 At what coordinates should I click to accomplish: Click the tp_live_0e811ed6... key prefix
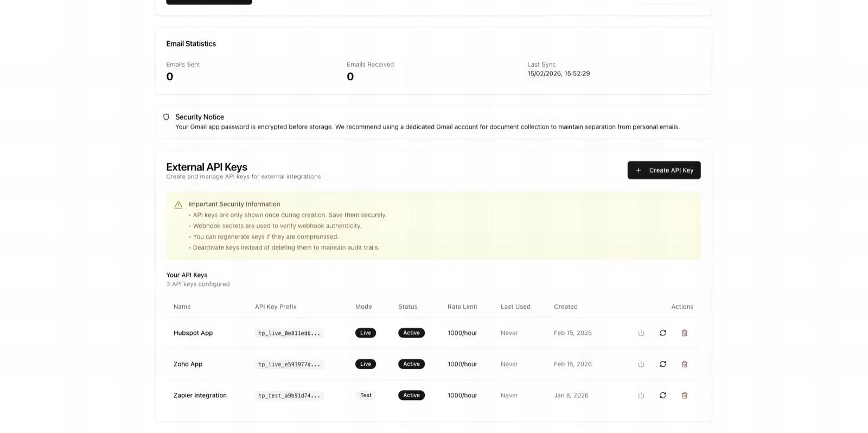click(289, 333)
